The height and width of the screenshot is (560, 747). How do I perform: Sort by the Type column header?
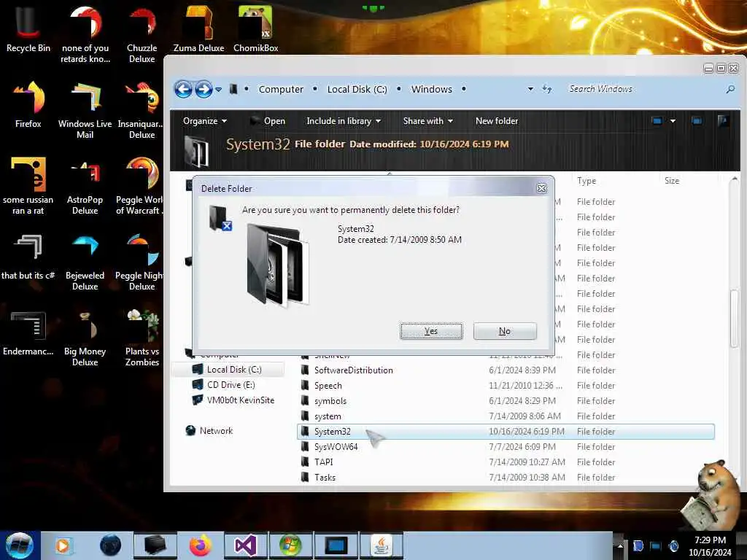586,181
